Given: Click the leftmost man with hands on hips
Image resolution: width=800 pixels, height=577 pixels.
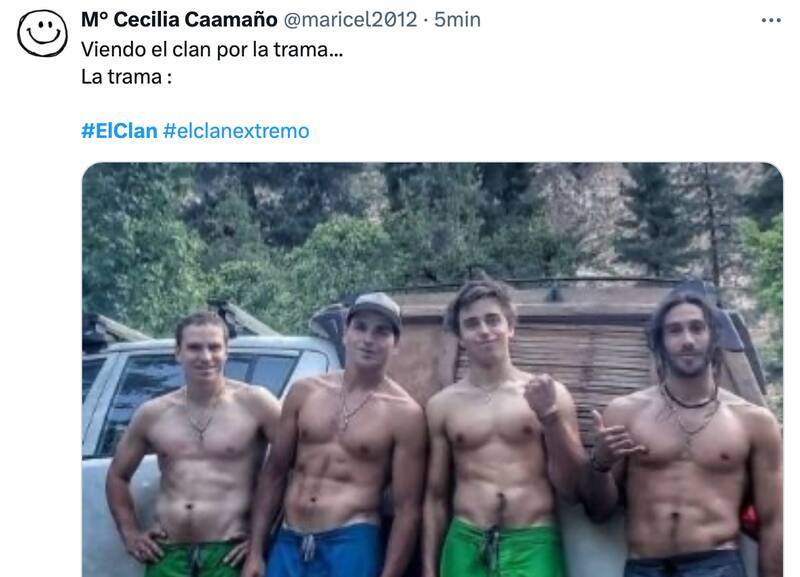Looking at the screenshot, I should point(196,444).
